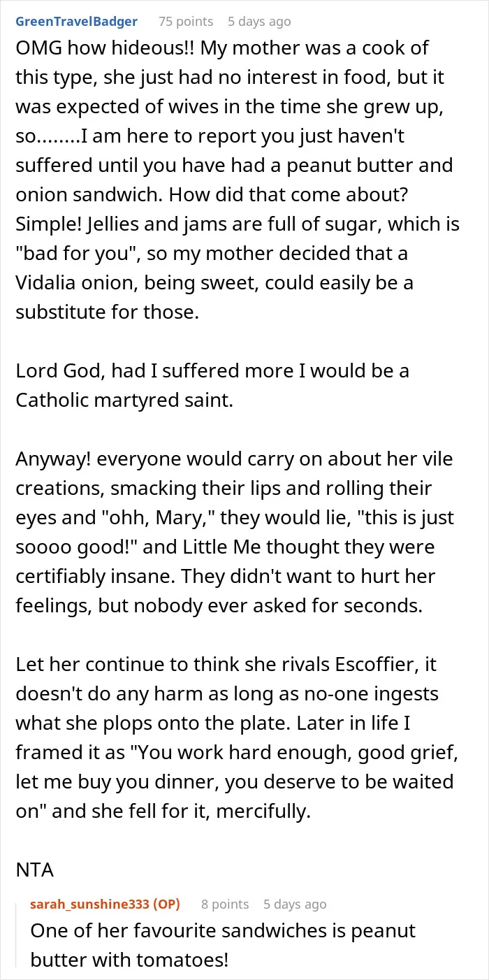Click the paragraph starting "Anyway! everyone would carry on"
489x980 pixels.
(235, 532)
